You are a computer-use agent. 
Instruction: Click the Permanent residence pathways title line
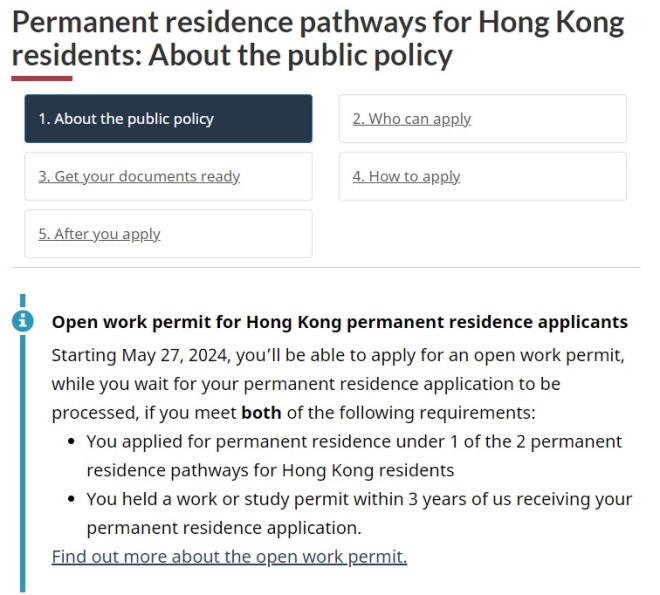pyautogui.click(x=318, y=22)
